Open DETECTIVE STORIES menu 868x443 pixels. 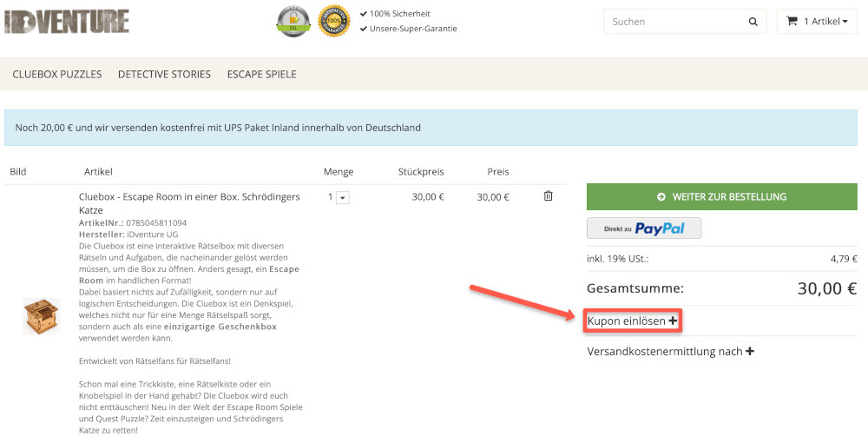click(164, 74)
